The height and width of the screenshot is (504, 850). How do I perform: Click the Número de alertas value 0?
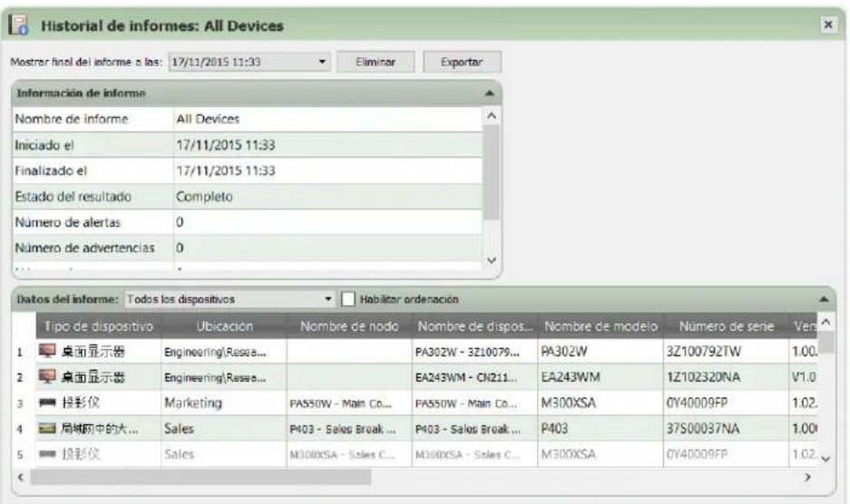(180, 222)
